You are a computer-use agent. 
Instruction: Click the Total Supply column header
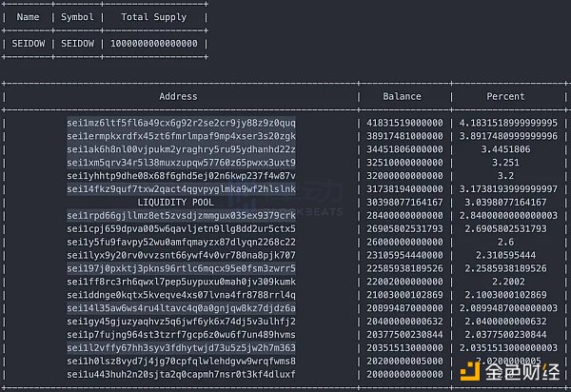153,17
